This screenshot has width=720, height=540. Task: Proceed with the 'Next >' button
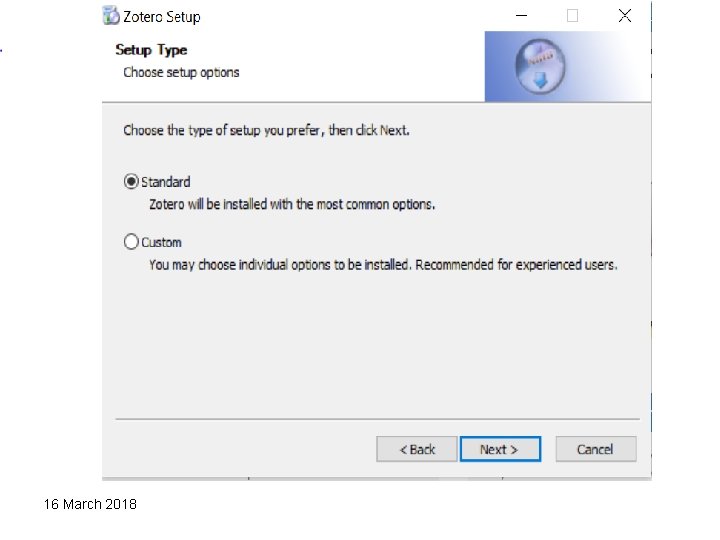[x=500, y=449]
